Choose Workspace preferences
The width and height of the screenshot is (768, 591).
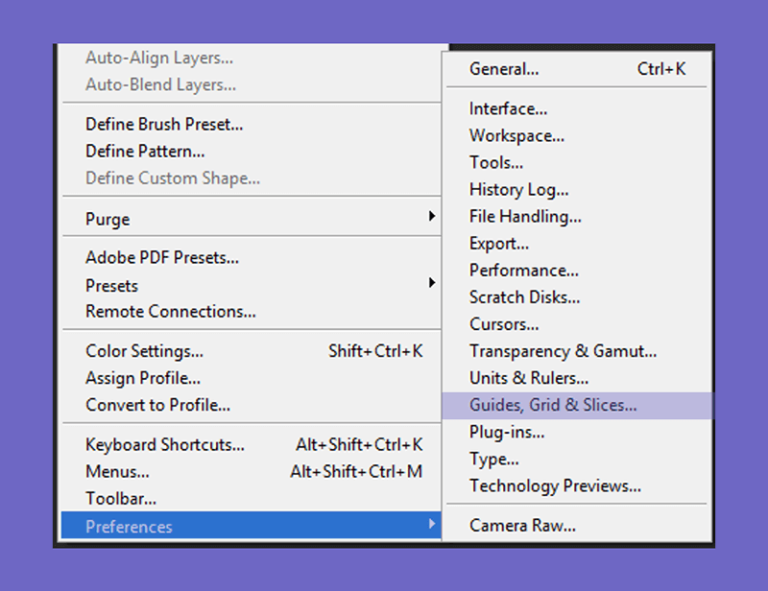click(577, 136)
